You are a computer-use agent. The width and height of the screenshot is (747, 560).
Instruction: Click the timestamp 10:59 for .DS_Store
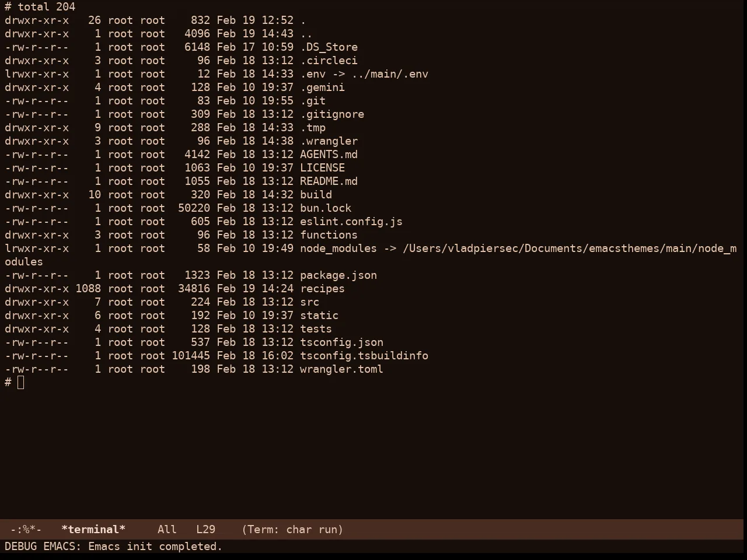click(x=277, y=47)
